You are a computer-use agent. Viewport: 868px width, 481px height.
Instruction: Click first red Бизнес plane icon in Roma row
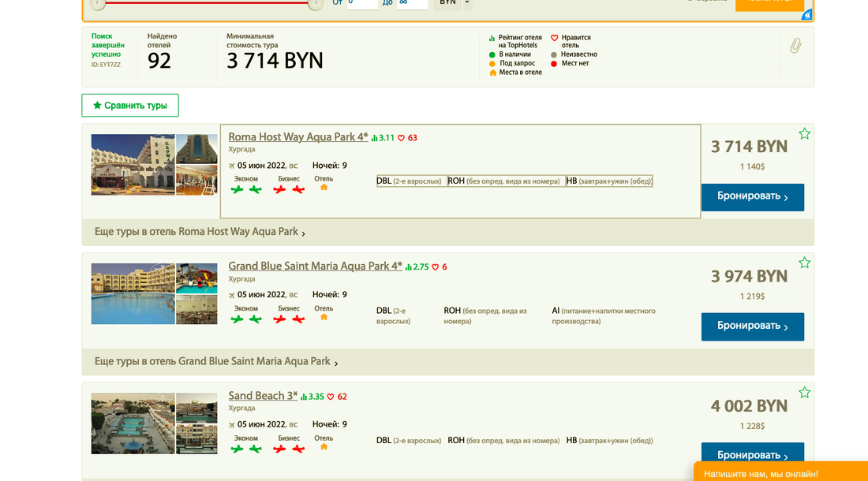(x=279, y=189)
